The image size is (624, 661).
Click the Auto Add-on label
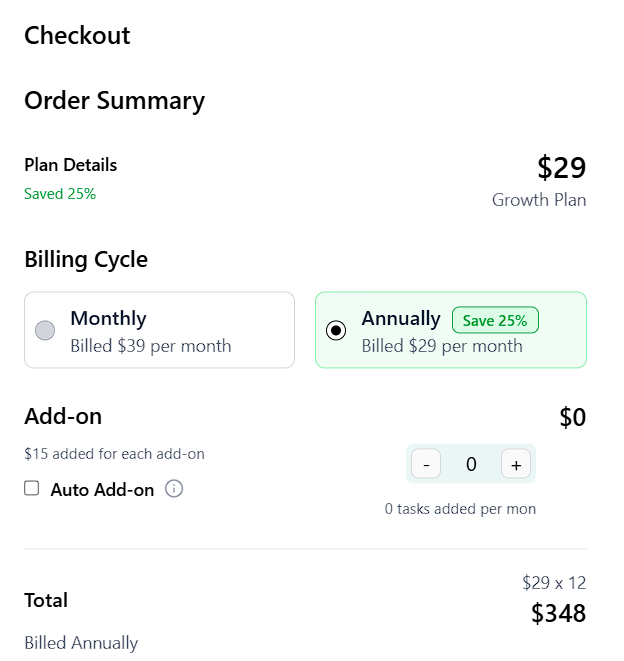[102, 490]
